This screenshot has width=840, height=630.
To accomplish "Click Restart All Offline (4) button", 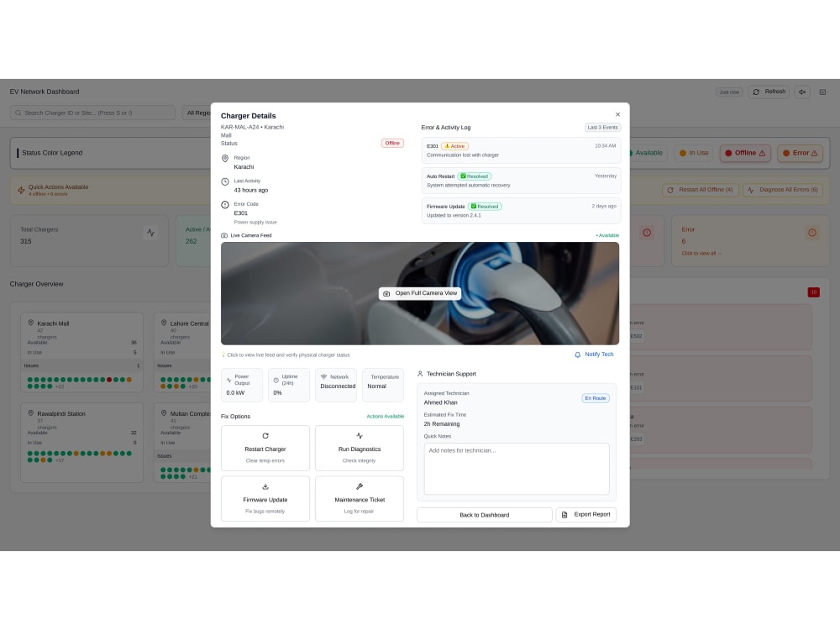I will 701,190.
